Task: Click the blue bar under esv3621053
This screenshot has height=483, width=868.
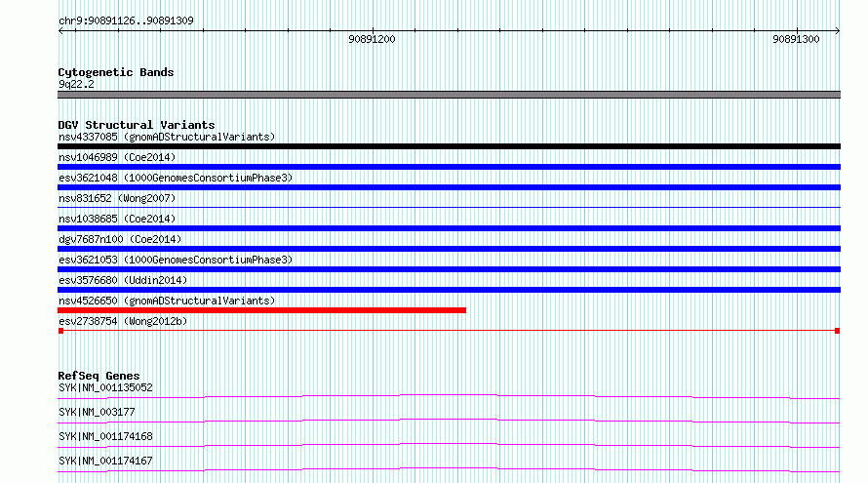Action: tap(449, 269)
